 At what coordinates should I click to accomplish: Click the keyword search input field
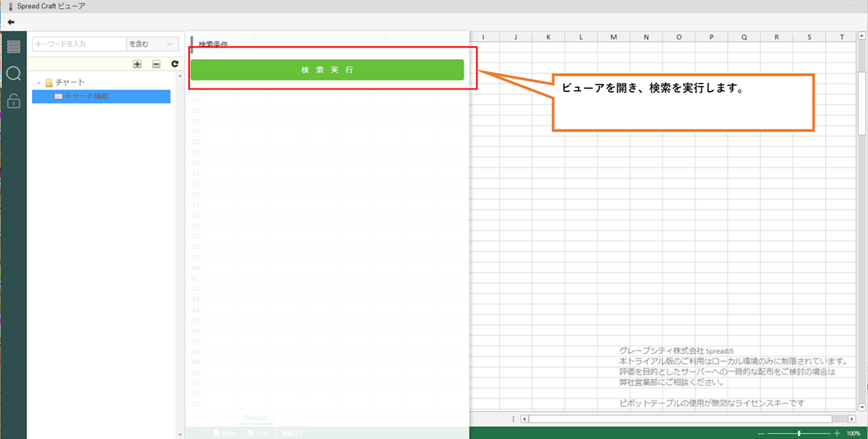79,44
